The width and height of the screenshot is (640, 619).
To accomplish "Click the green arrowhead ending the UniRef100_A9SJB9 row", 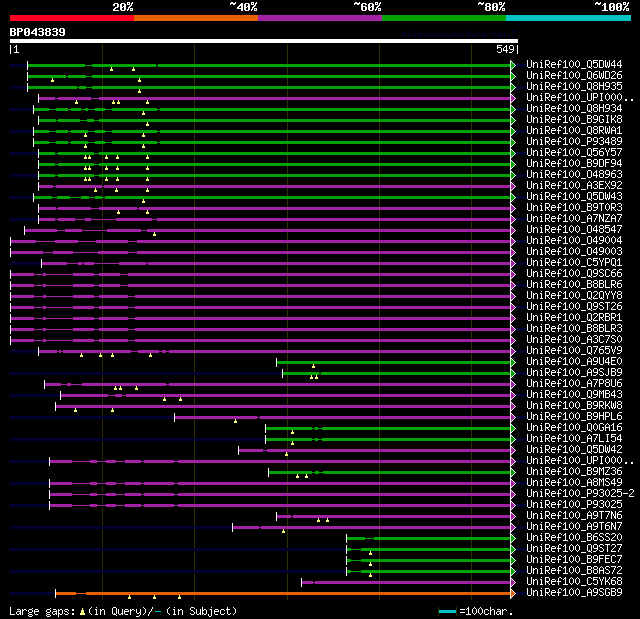I will pos(513,374).
